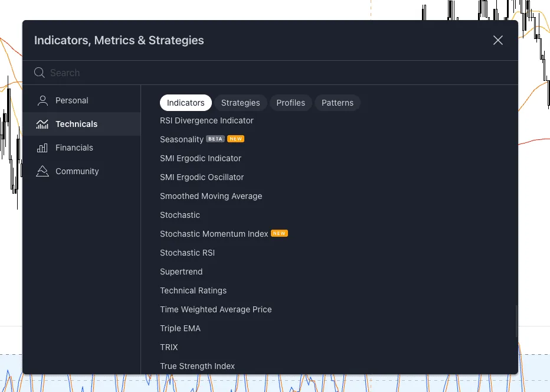Switch to the Strategies tab
Viewport: 550px width, 392px height.
pyautogui.click(x=241, y=103)
